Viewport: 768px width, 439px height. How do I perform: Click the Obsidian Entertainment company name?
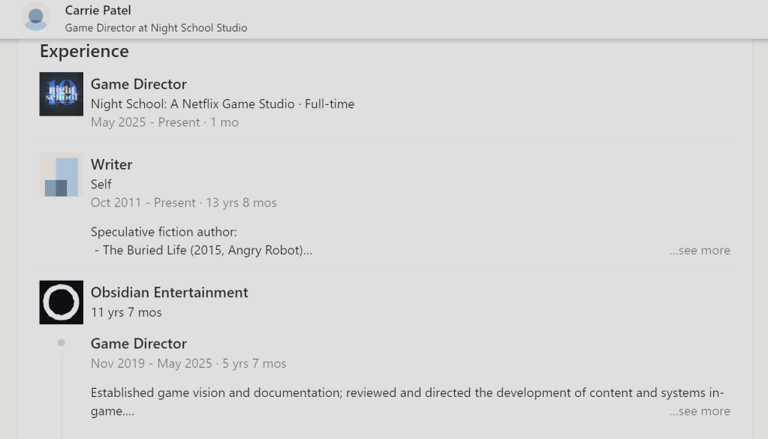[169, 292]
